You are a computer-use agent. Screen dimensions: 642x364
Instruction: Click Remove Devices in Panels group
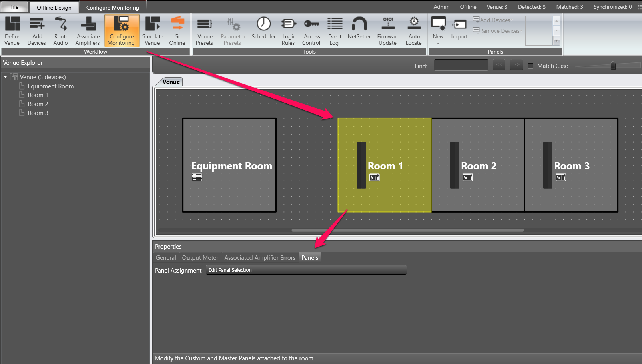click(x=497, y=31)
